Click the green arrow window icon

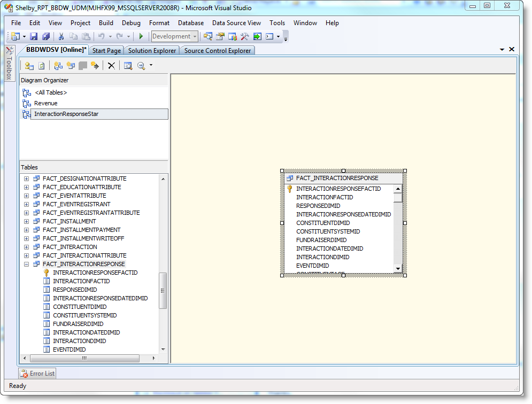pyautogui.click(x=257, y=36)
